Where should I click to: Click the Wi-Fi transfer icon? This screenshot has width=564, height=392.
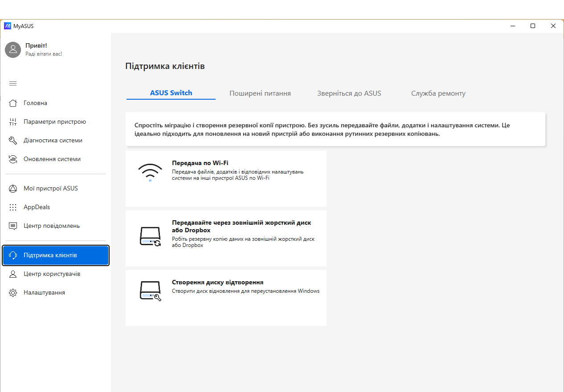click(x=150, y=172)
